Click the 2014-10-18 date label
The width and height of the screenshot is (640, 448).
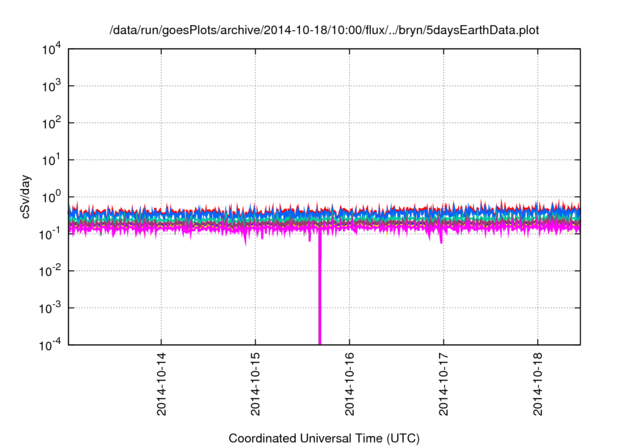tap(538, 384)
